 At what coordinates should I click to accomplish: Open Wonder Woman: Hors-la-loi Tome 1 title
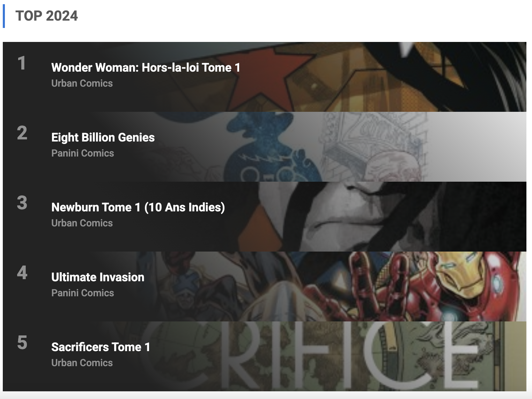pos(146,67)
